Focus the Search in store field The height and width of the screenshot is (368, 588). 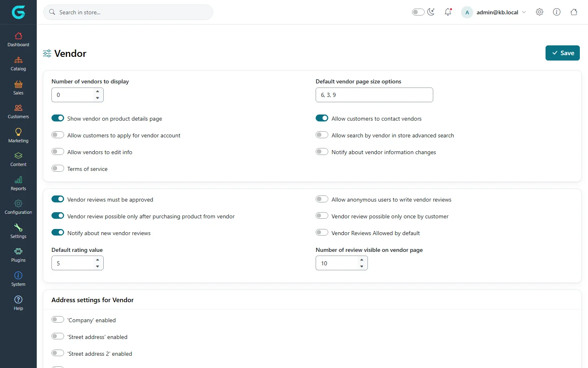pyautogui.click(x=128, y=12)
